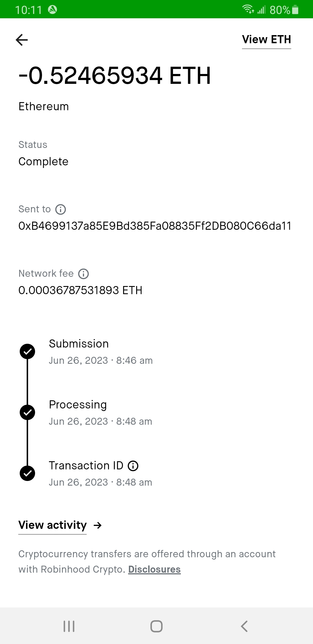The width and height of the screenshot is (313, 644).
Task: Tap info icon next to Sent to
Action: click(x=61, y=209)
